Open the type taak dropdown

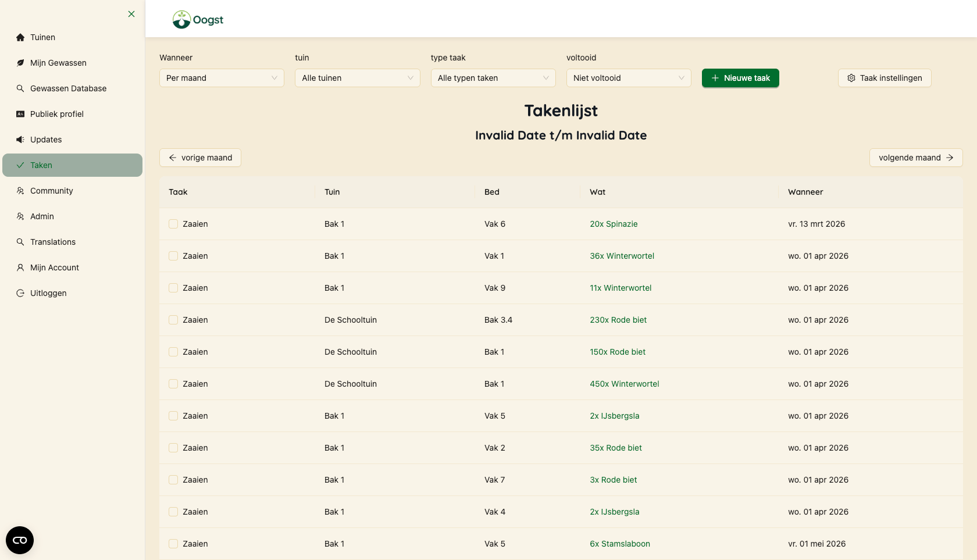click(493, 78)
